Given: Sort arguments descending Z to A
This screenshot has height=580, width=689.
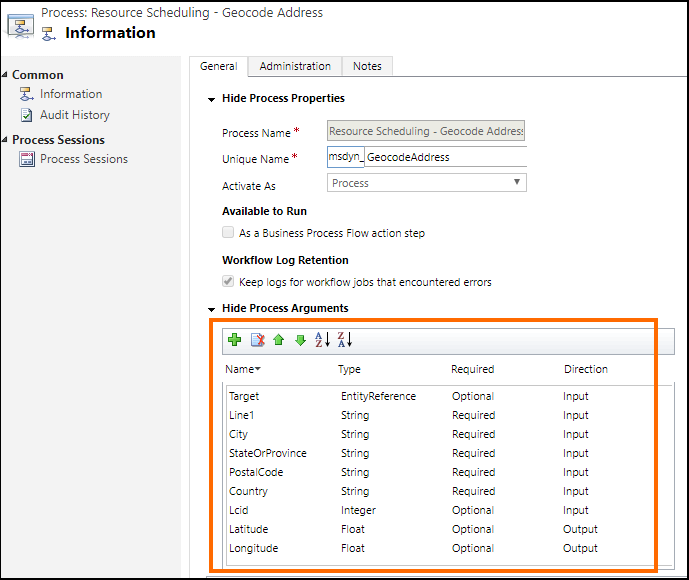Looking at the screenshot, I should (344, 340).
